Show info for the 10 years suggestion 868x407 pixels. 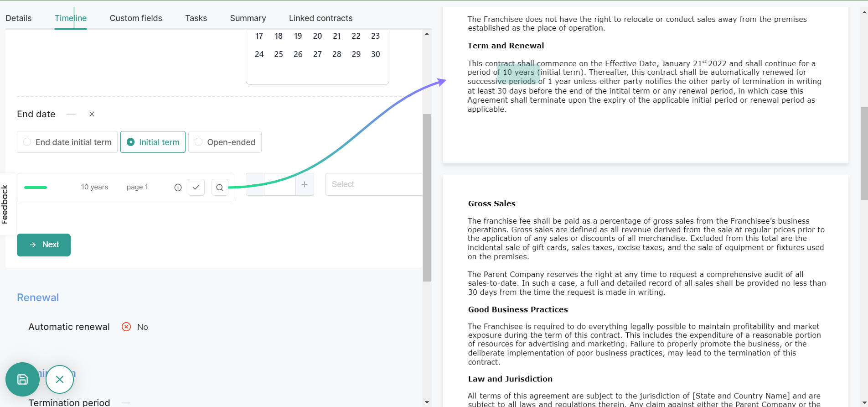coord(178,188)
